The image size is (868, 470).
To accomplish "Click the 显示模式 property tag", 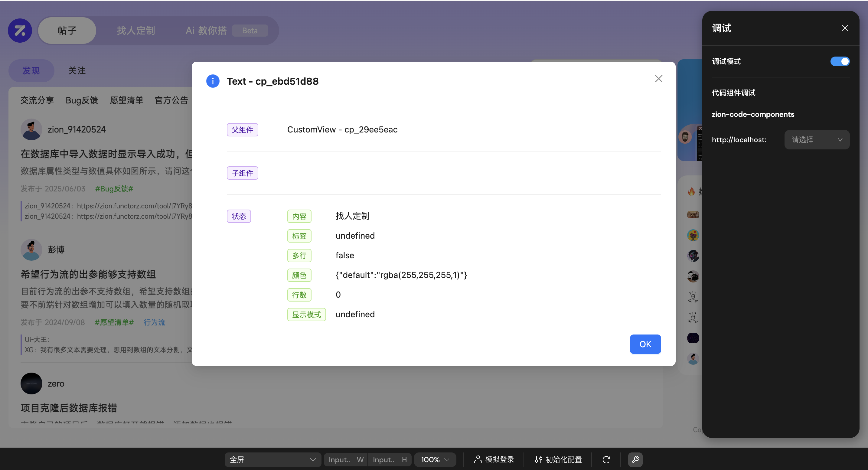I will click(306, 314).
